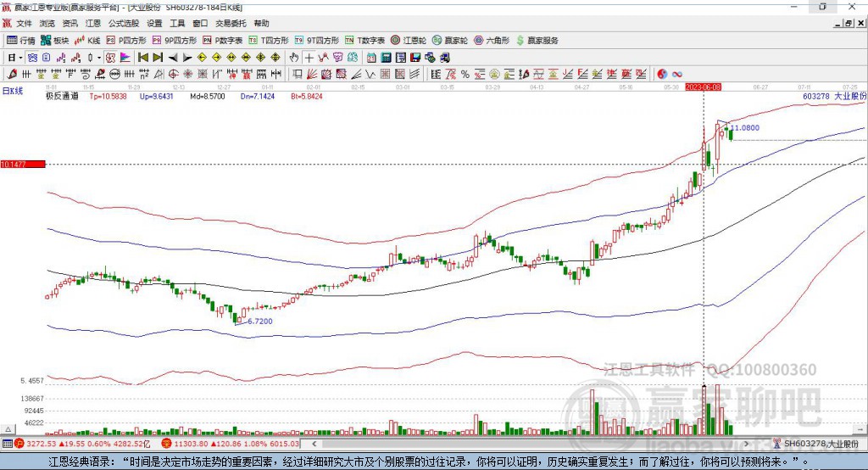Click the 深 Shenzhen index status entry
The height and width of the screenshot is (470, 868).
(x=231, y=444)
